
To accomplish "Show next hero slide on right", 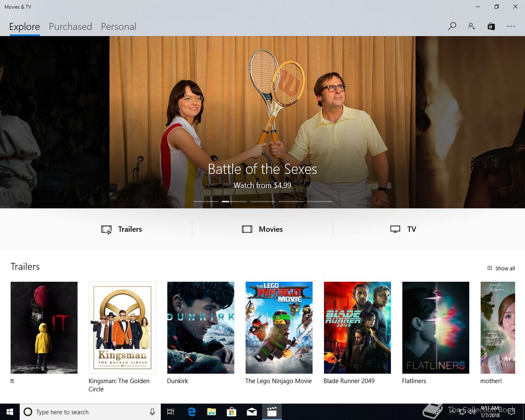I will [470, 122].
